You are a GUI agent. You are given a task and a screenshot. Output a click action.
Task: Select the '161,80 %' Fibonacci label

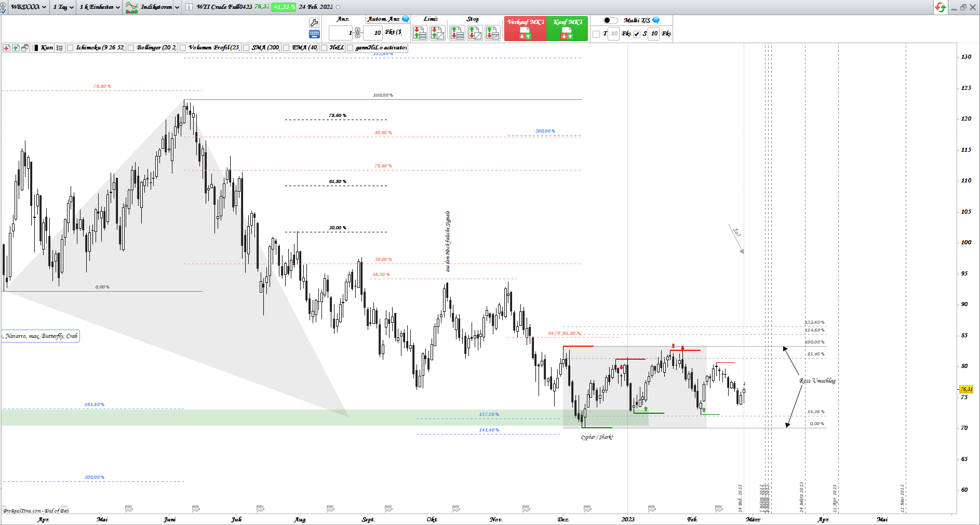point(95,404)
